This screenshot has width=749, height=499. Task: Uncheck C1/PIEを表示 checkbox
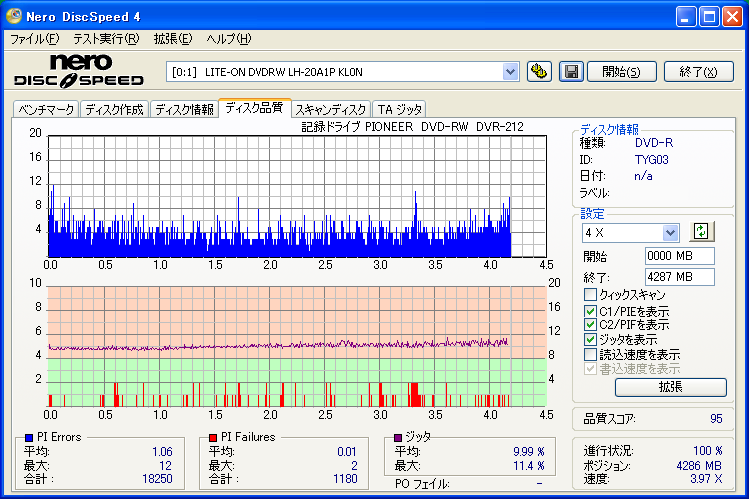tap(590, 311)
